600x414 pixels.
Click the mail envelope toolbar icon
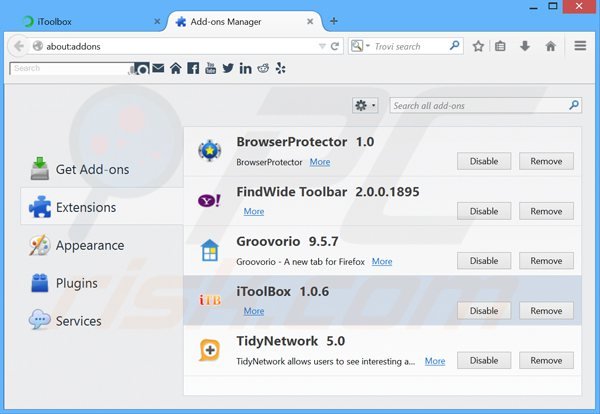(158, 68)
